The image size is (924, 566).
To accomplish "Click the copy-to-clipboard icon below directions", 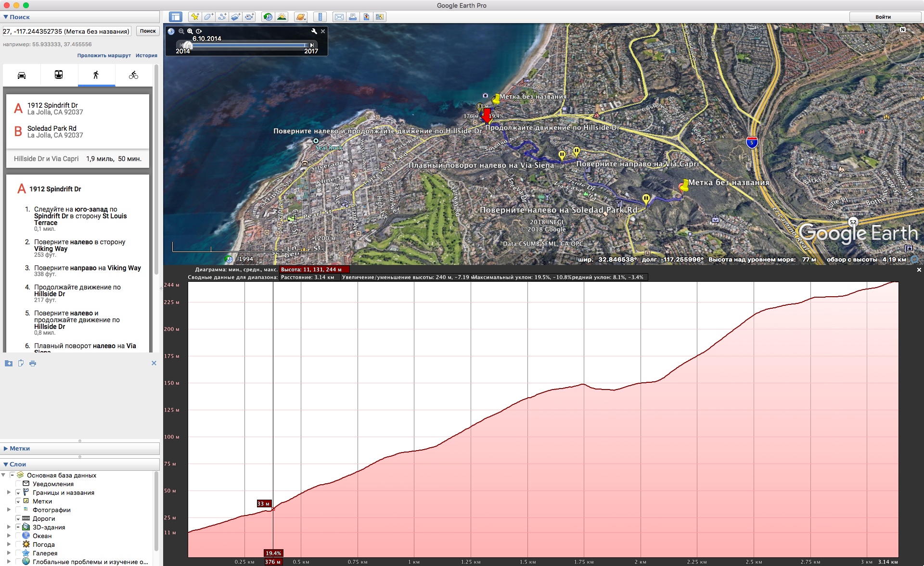I will pyautogui.click(x=21, y=363).
